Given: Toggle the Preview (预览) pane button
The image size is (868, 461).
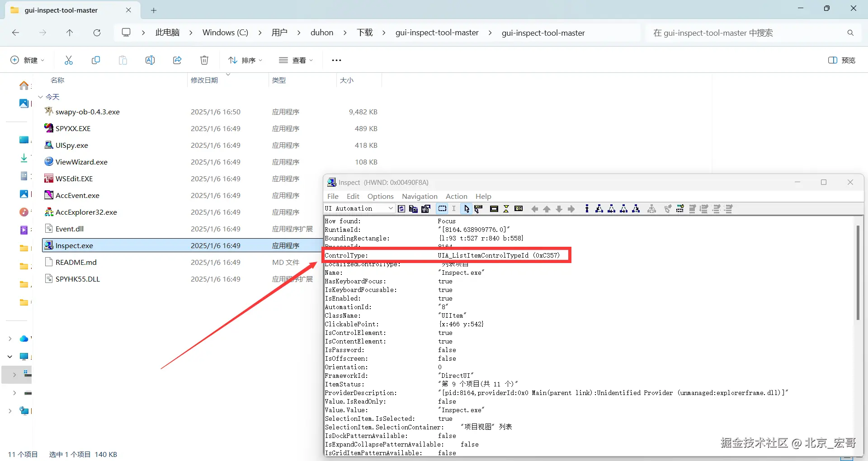Looking at the screenshot, I should point(842,60).
